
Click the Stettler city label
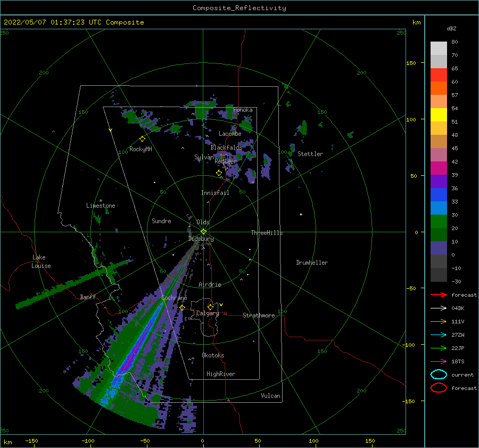(310, 154)
